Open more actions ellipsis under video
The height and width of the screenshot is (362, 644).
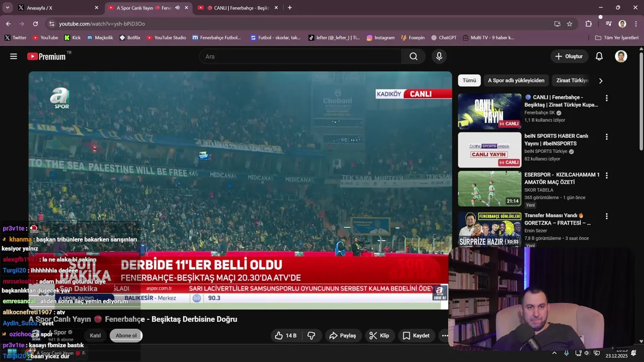(445, 335)
